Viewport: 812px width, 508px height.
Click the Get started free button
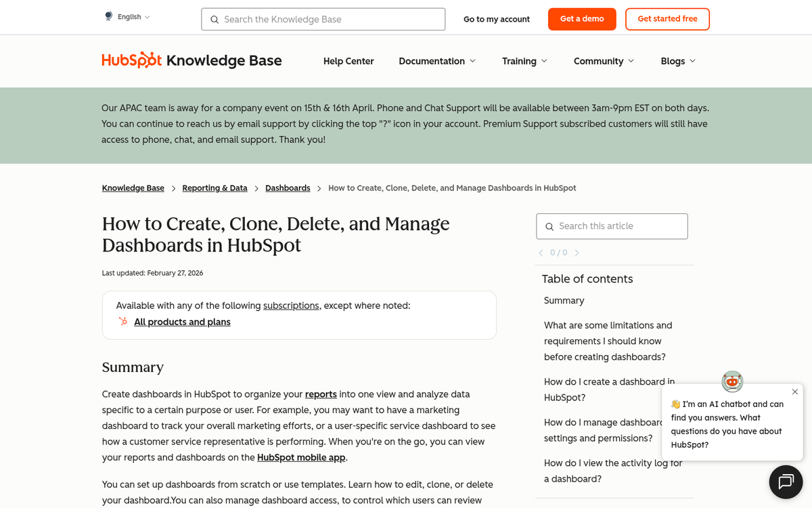pyautogui.click(x=667, y=19)
